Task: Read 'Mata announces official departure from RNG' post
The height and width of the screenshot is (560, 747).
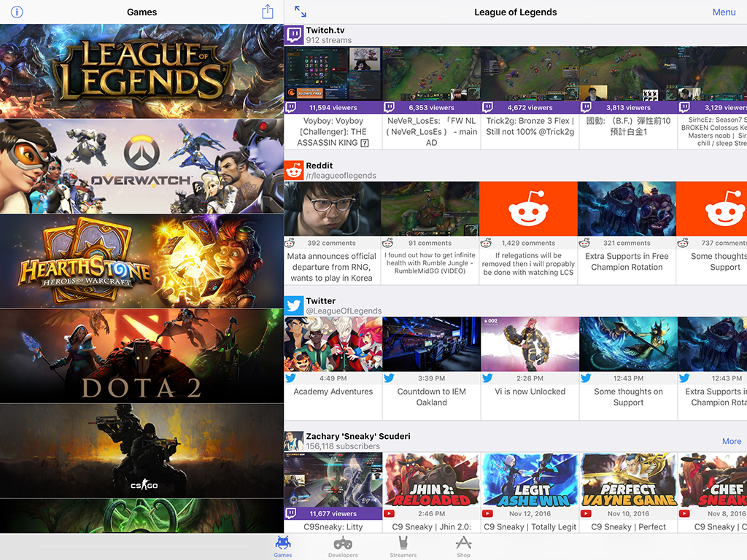Action: pyautogui.click(x=332, y=267)
